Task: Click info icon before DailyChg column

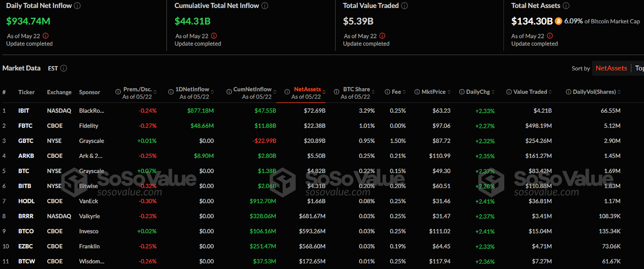Action: (462, 92)
